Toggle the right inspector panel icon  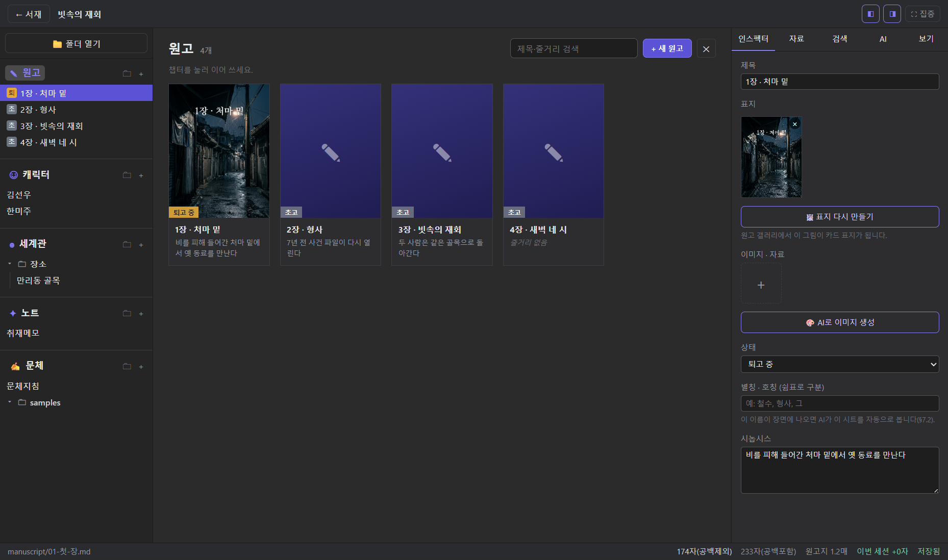click(x=892, y=14)
